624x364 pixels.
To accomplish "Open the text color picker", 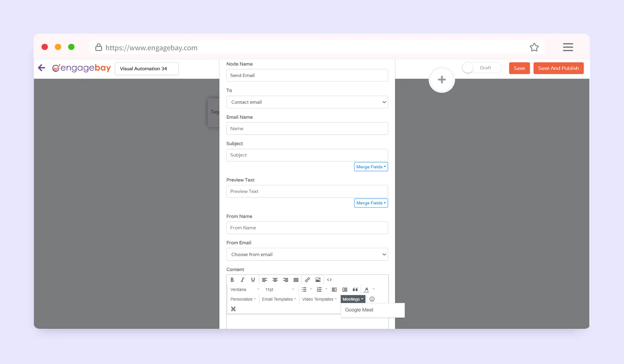I will tap(366, 289).
